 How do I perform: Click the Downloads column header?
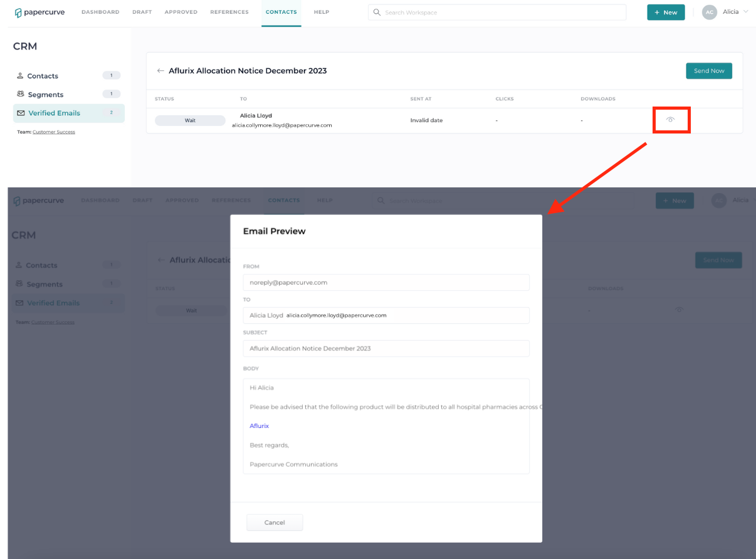click(598, 99)
